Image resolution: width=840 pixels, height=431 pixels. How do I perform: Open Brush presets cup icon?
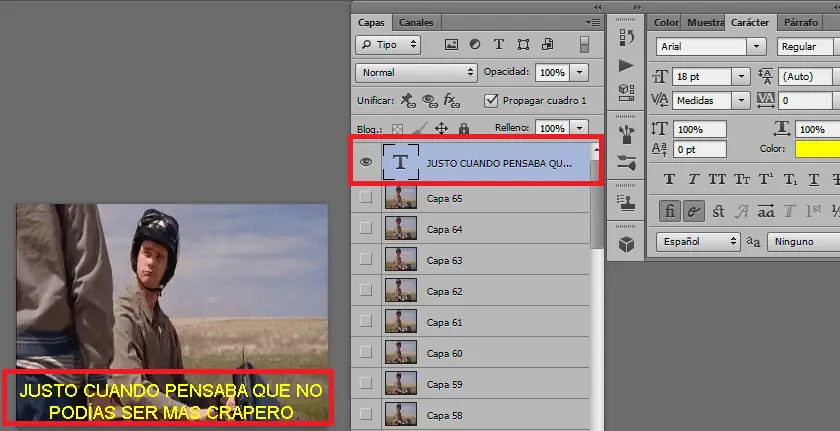click(x=626, y=135)
